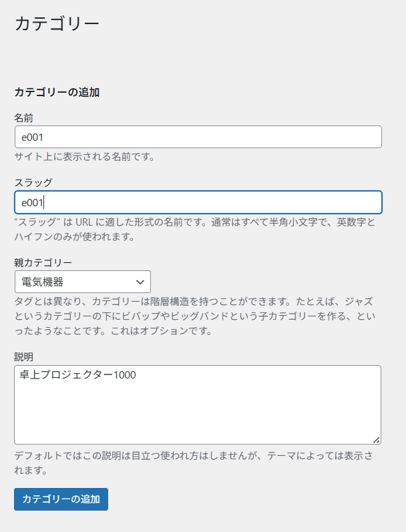
Task: Click the empty area of the 説明 textarea
Action: pos(198,413)
